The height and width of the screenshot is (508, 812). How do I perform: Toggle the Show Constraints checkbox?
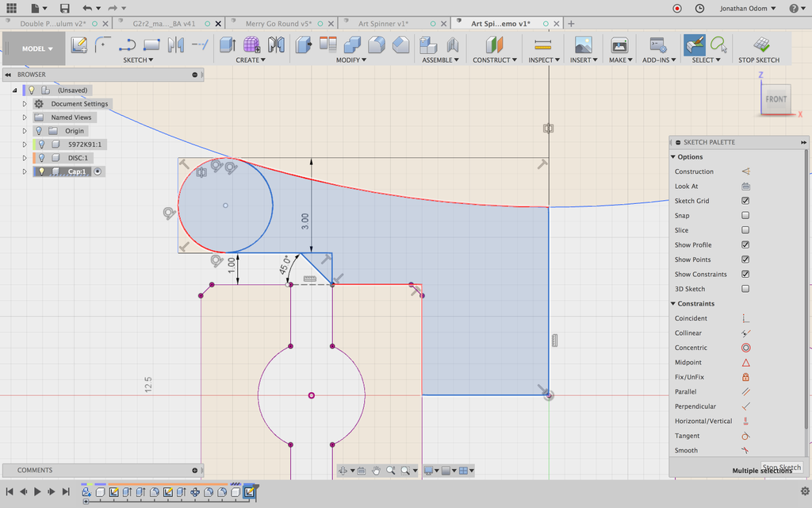coord(745,275)
